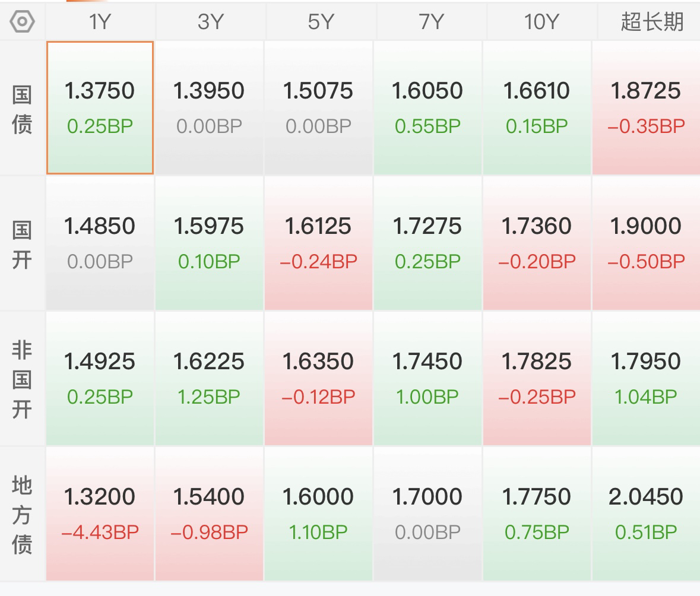Open the 国债 超长期 cell 1.8725
This screenshot has width=700, height=596.
(x=646, y=107)
